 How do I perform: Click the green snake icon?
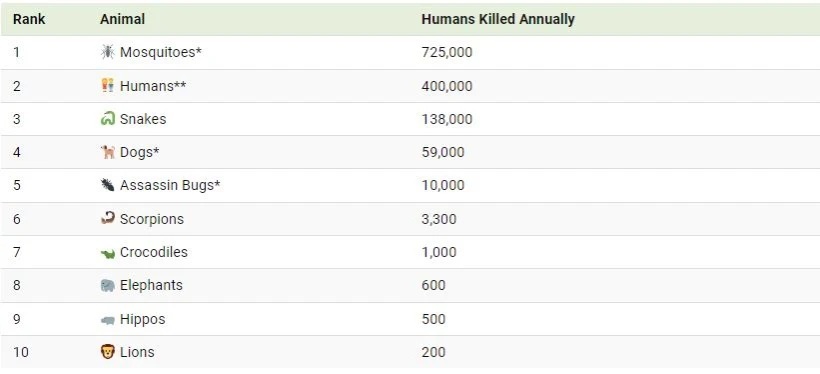point(108,119)
